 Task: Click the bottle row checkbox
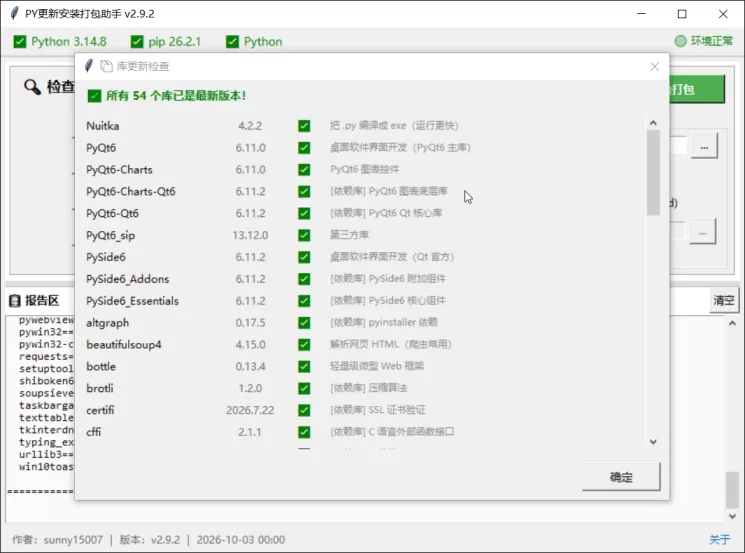(304, 366)
